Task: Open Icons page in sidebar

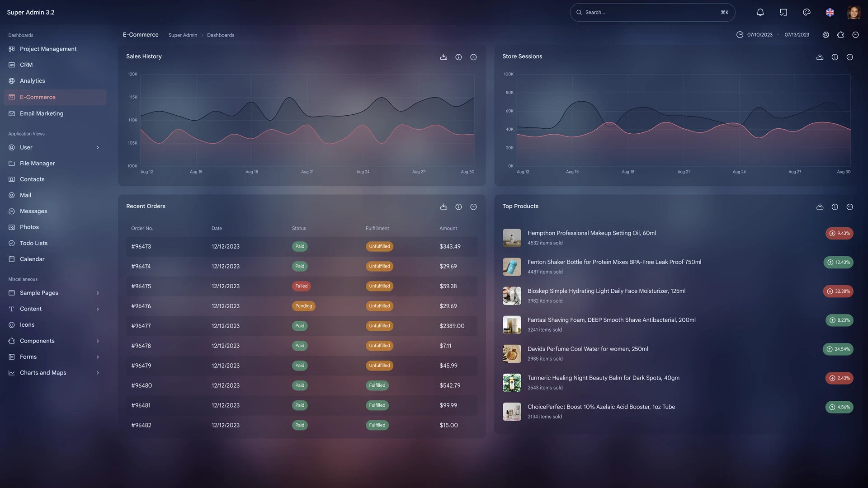Action: click(x=55, y=325)
